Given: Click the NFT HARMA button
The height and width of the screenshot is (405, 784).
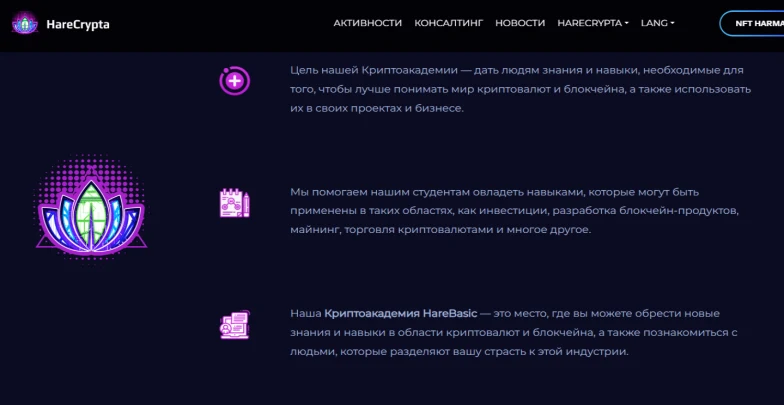Looking at the screenshot, I should [x=752, y=24].
